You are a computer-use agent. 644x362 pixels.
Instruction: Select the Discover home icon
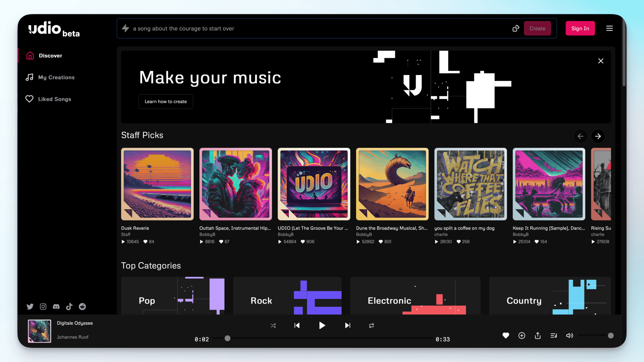[29, 55]
